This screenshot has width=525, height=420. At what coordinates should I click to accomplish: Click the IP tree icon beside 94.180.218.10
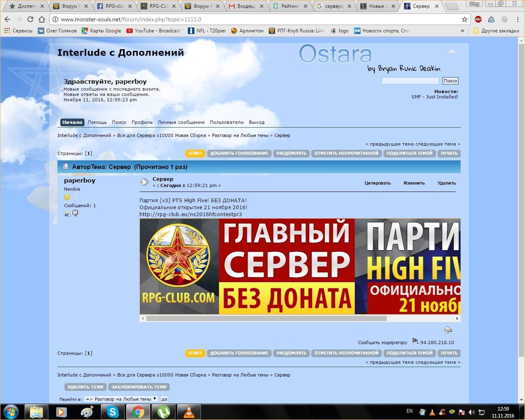click(415, 341)
